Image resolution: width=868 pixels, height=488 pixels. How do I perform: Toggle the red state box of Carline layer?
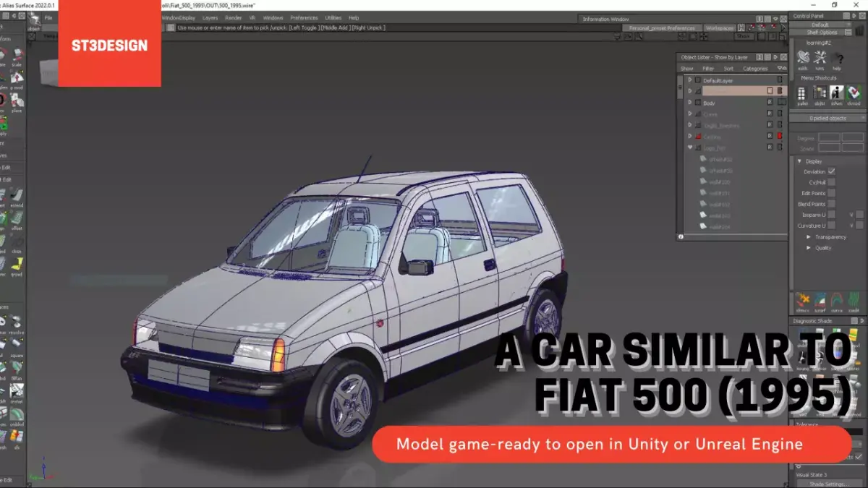pos(780,136)
